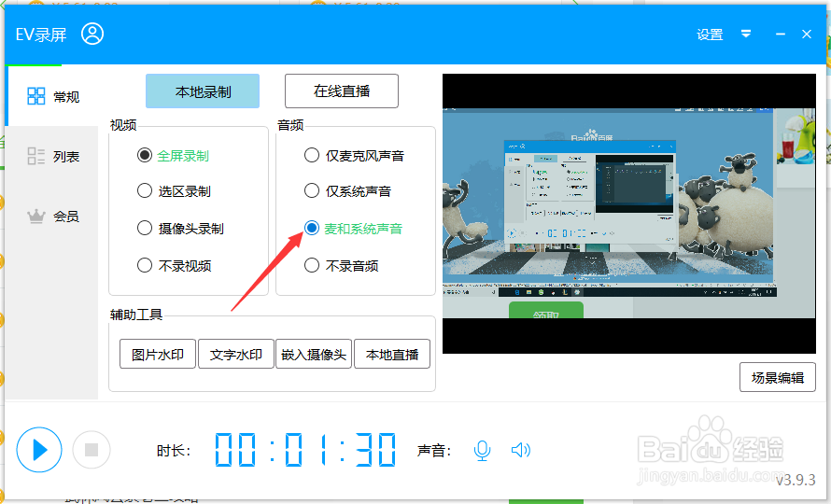Toggle the microphone sound icon

[x=482, y=451]
